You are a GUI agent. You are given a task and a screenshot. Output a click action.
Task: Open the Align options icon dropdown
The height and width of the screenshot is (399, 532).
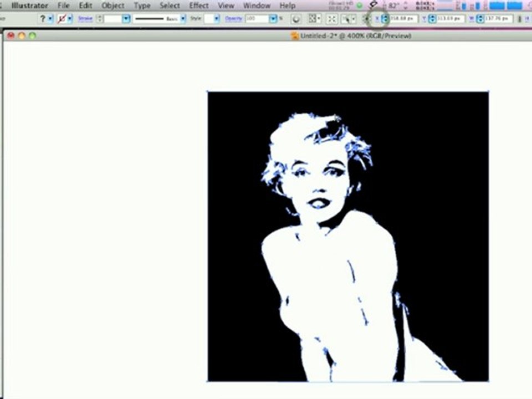(x=315, y=19)
